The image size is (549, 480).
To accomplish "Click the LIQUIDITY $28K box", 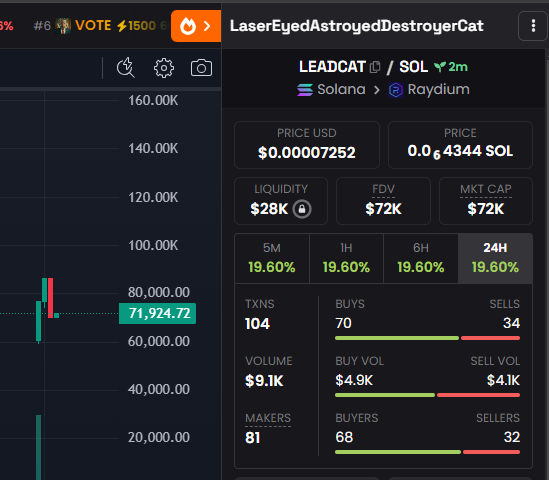I will pyautogui.click(x=281, y=201).
